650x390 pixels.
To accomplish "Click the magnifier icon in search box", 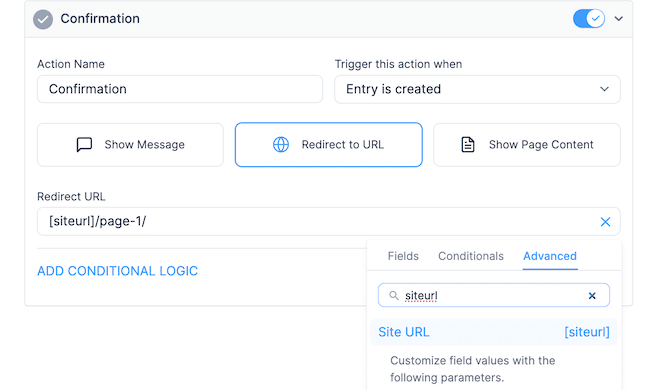I will 393,295.
